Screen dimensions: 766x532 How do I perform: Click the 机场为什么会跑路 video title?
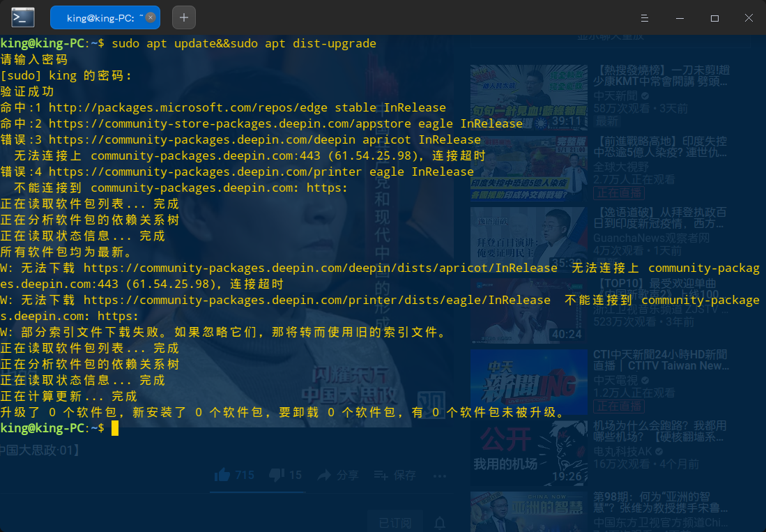pos(660,432)
